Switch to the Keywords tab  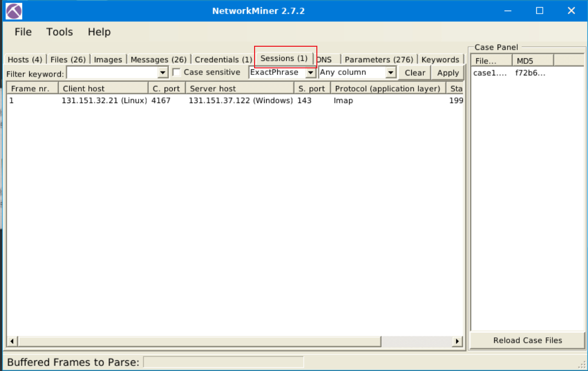(440, 59)
